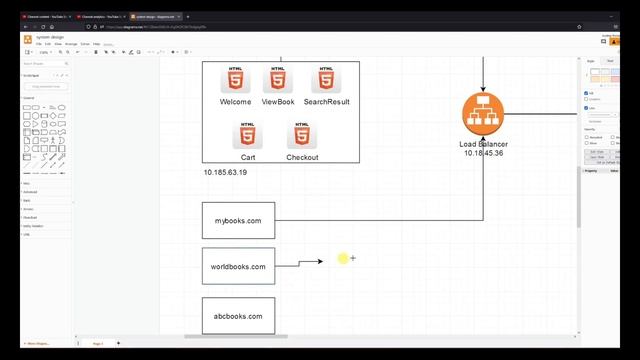This screenshot has width=640, height=360.
Task: Open the comments speech bubble icon
Action: (x=604, y=42)
